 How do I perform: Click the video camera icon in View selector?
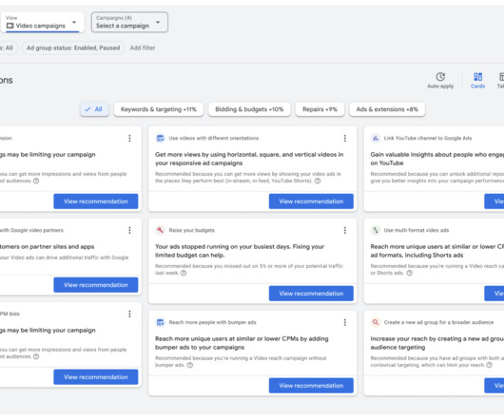point(10,26)
